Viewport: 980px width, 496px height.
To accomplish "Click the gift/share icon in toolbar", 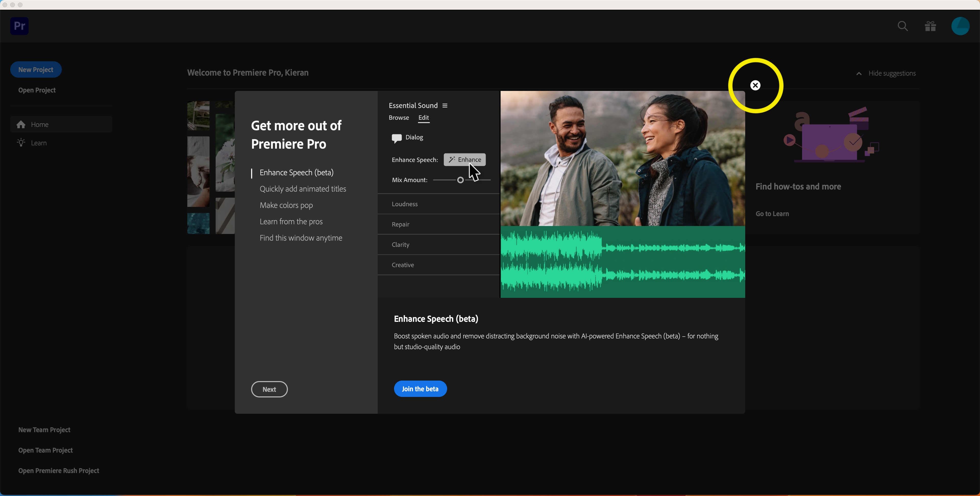I will tap(931, 27).
